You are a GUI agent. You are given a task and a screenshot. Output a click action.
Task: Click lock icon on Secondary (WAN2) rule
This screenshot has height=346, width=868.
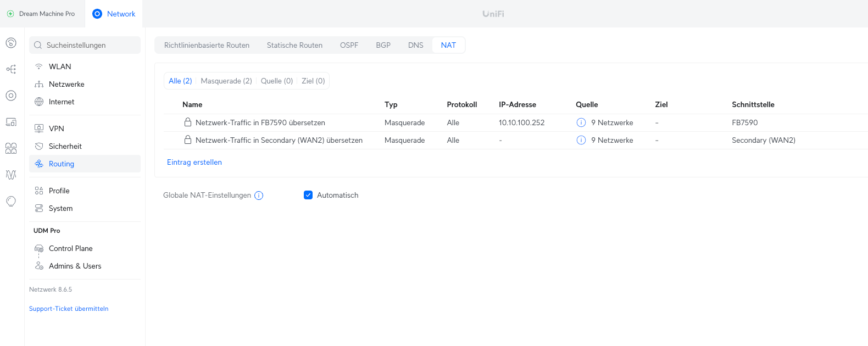(188, 140)
